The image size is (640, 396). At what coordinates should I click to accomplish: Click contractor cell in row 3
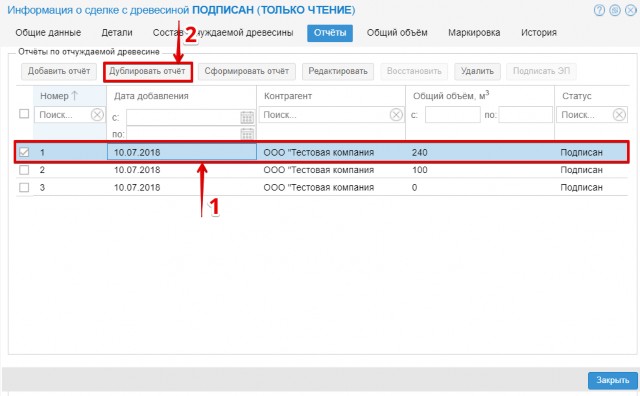pyautogui.click(x=318, y=187)
